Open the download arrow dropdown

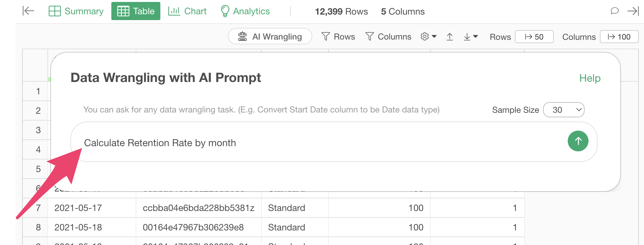(471, 37)
